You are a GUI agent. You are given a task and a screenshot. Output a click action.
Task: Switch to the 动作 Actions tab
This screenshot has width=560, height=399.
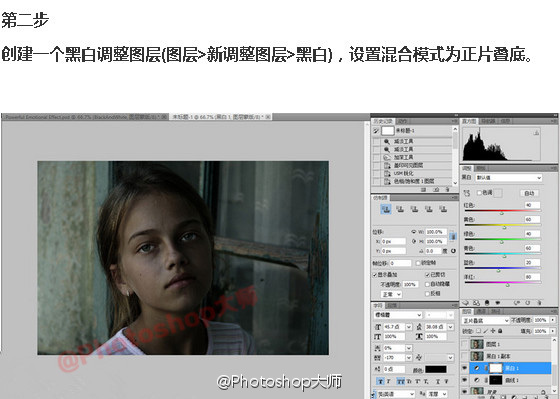coord(402,121)
